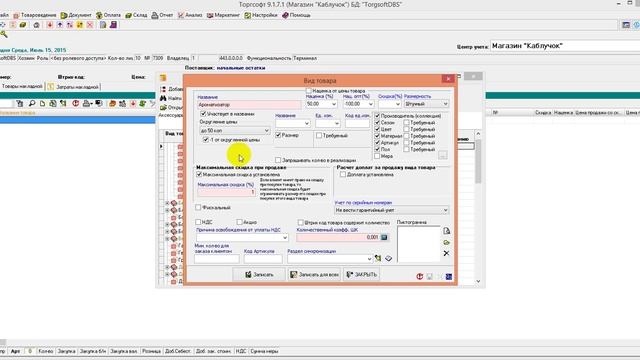The height and width of the screenshot is (360, 640).
Task: Click the binoculars Найти icon in the back window
Action: (x=163, y=98)
